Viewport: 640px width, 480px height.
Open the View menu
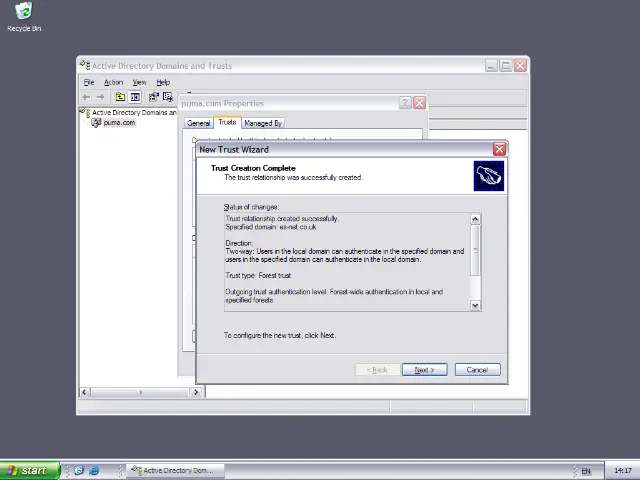139,82
